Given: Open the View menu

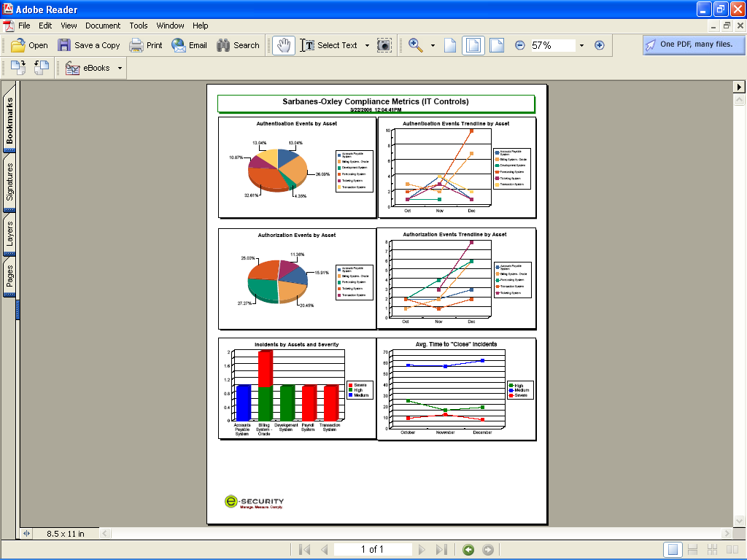Looking at the screenshot, I should coord(69,26).
